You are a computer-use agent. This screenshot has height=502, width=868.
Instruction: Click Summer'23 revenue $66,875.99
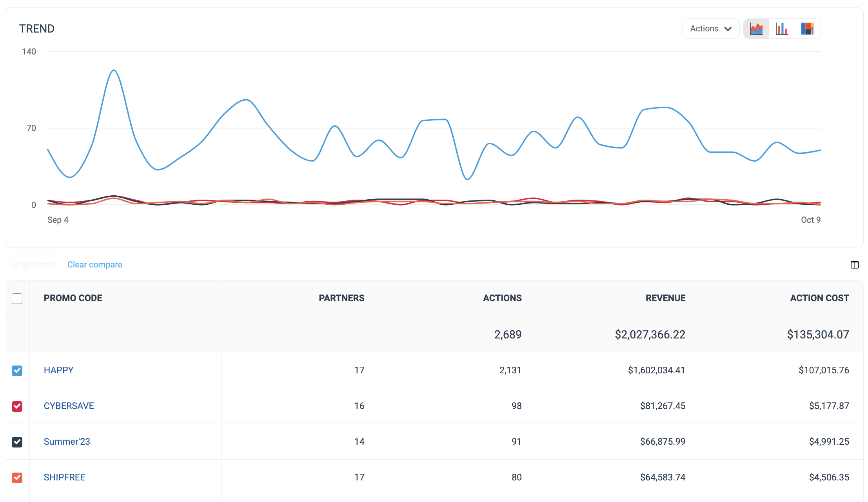coord(663,442)
